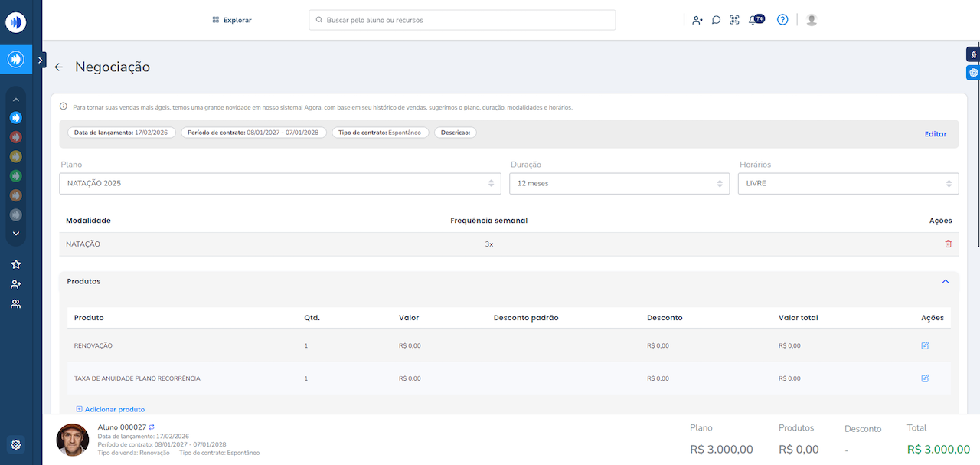Expand the left sidebar with the arrow
Image resolution: width=980 pixels, height=465 pixels.
pos(41,60)
